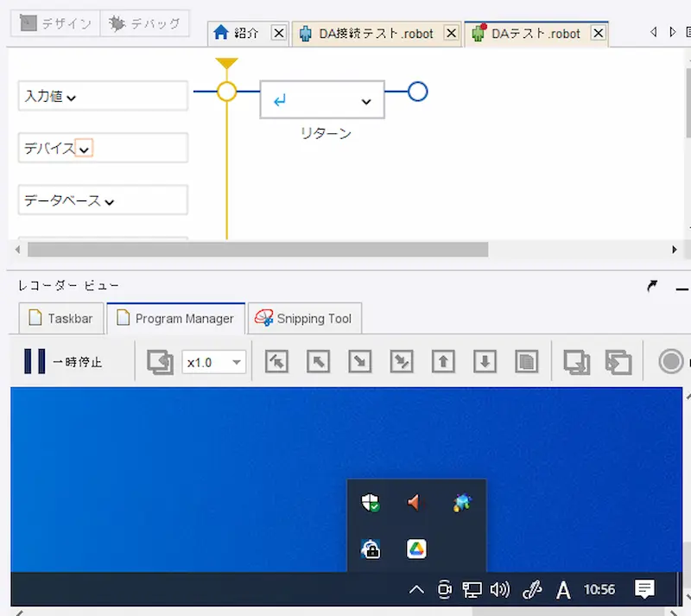Click the 10:56 taskbar clock

coord(599,589)
